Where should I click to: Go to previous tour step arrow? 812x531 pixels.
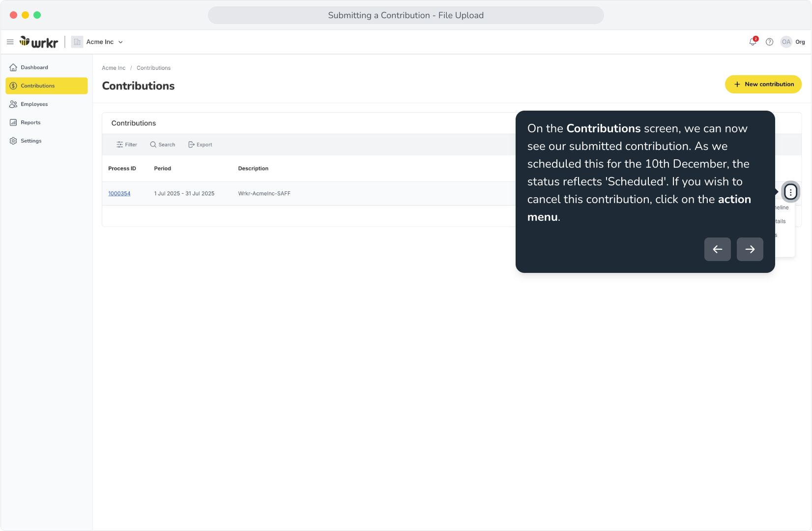[x=718, y=249]
